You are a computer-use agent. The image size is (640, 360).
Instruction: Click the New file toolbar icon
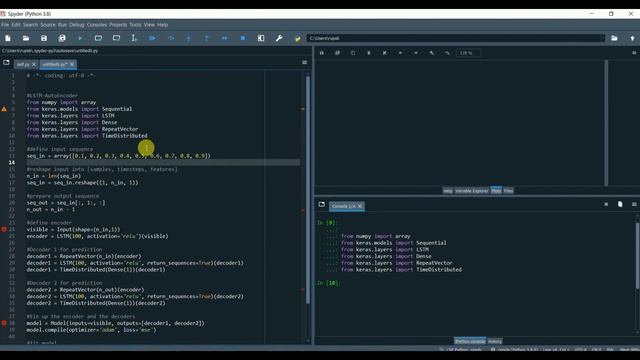[8, 38]
